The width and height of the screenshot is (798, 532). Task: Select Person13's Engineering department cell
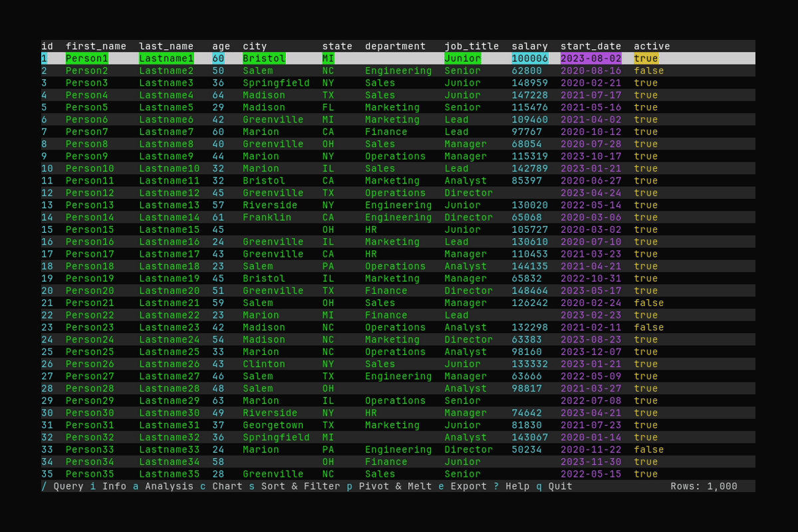398,205
